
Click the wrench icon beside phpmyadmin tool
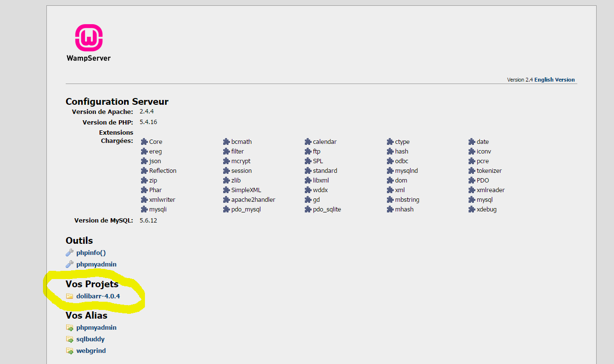[x=70, y=264]
